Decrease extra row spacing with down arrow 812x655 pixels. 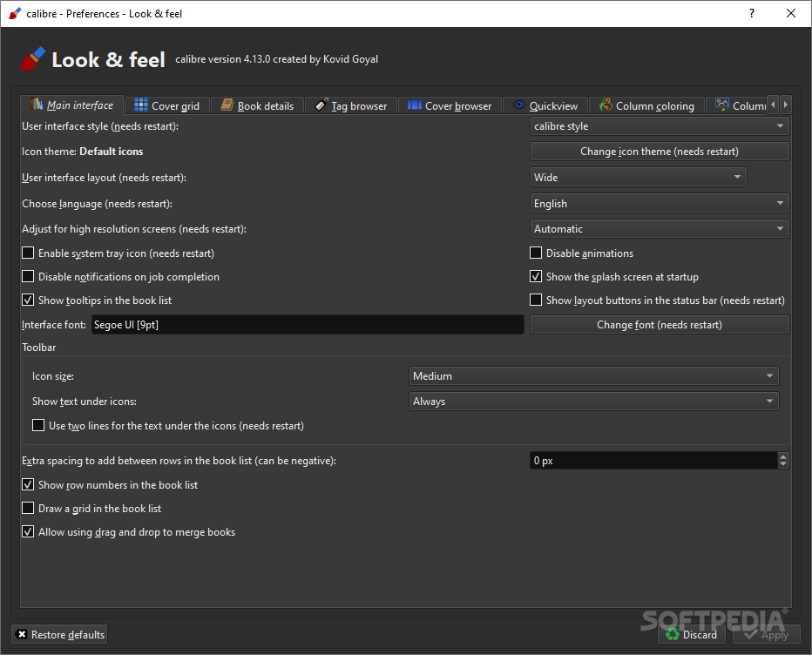click(783, 464)
